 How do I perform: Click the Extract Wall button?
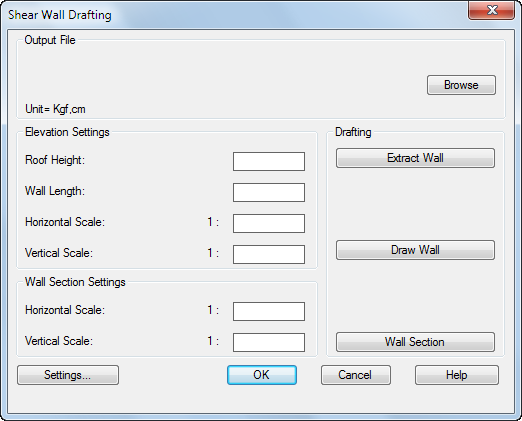click(415, 158)
